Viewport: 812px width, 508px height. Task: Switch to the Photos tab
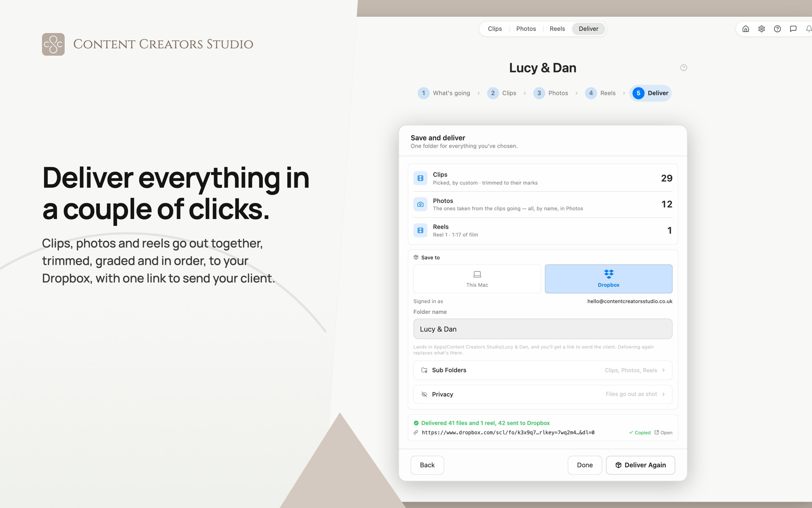point(526,29)
